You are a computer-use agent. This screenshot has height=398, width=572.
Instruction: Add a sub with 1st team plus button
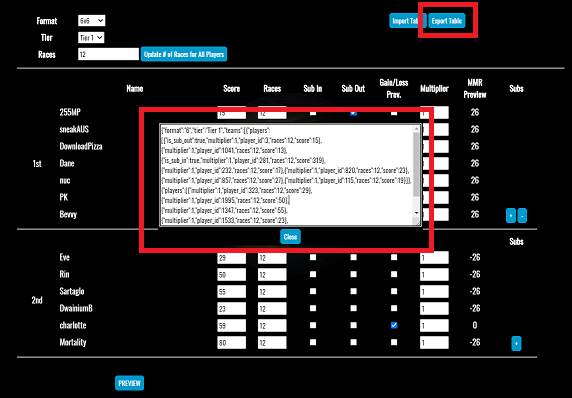click(x=511, y=216)
